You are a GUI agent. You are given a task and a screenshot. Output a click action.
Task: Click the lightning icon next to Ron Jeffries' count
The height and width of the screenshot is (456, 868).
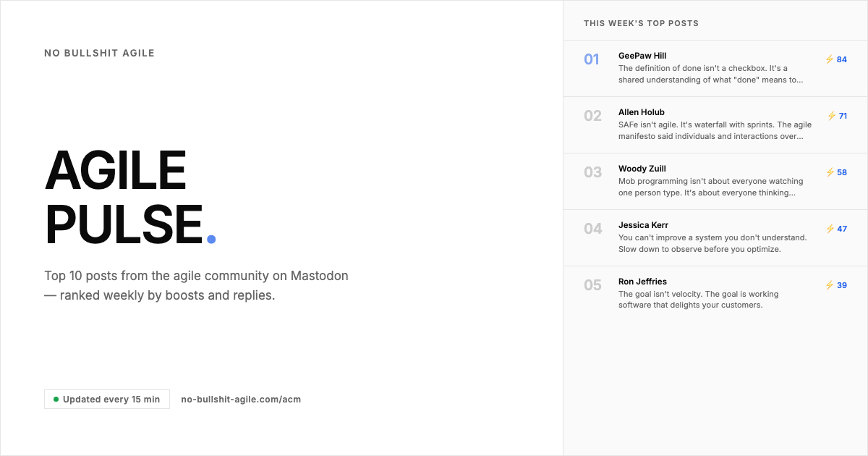(x=829, y=285)
